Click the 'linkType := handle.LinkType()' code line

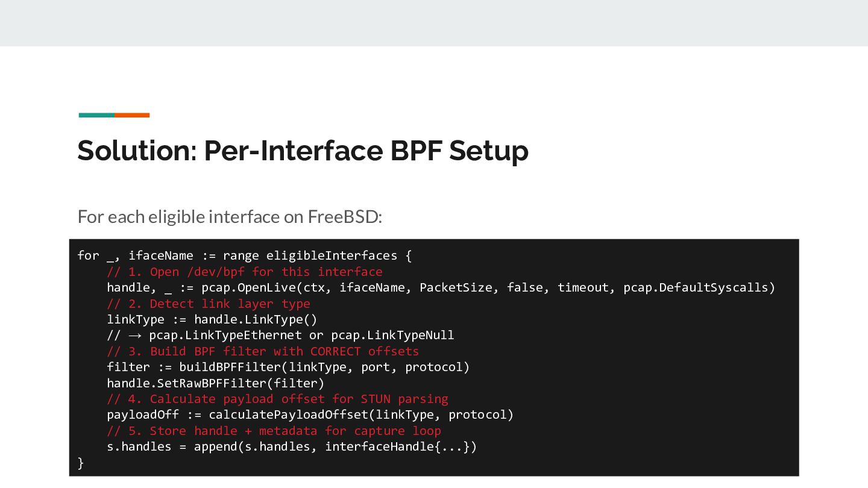(x=212, y=319)
